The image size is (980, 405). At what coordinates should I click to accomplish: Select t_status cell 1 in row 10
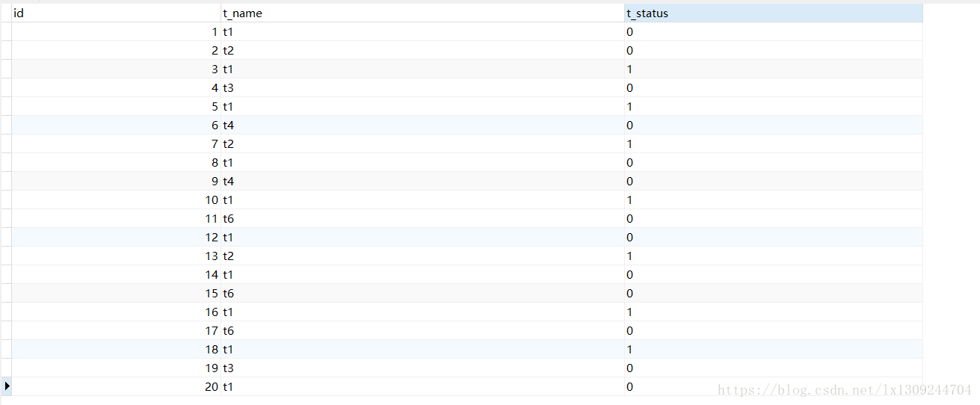click(x=774, y=200)
